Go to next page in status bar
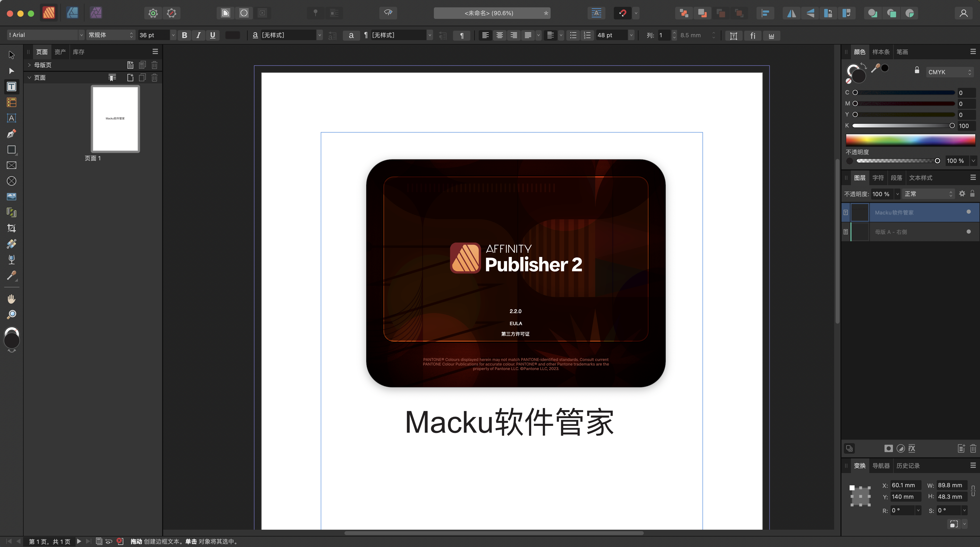This screenshot has height=547, width=980. pyautogui.click(x=79, y=541)
